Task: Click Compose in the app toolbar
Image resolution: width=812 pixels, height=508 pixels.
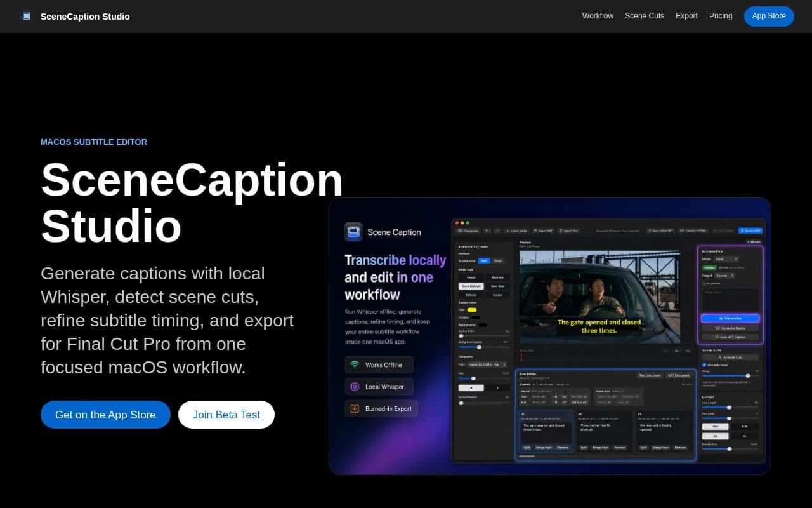Action: click(468, 231)
